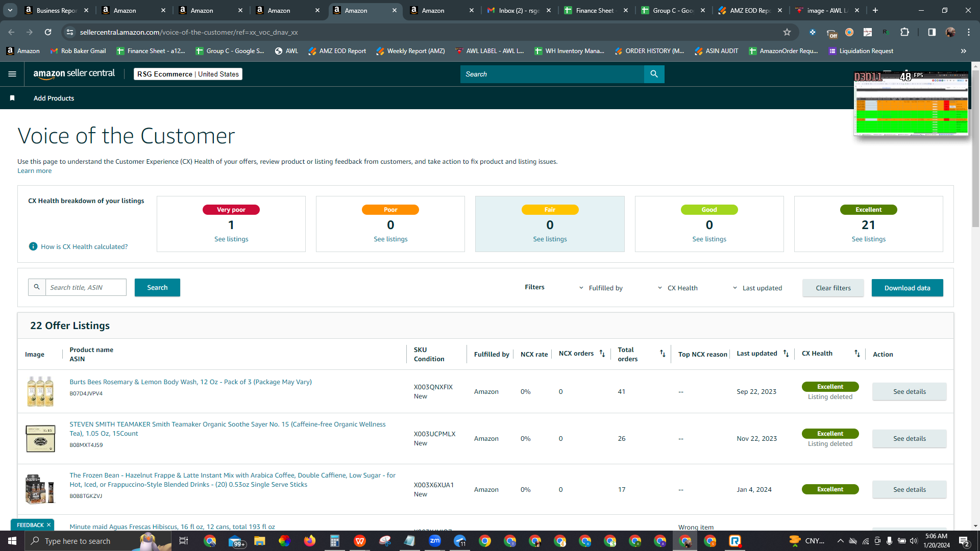Expand the Last updated filter dropdown
980x551 pixels.
757,288
